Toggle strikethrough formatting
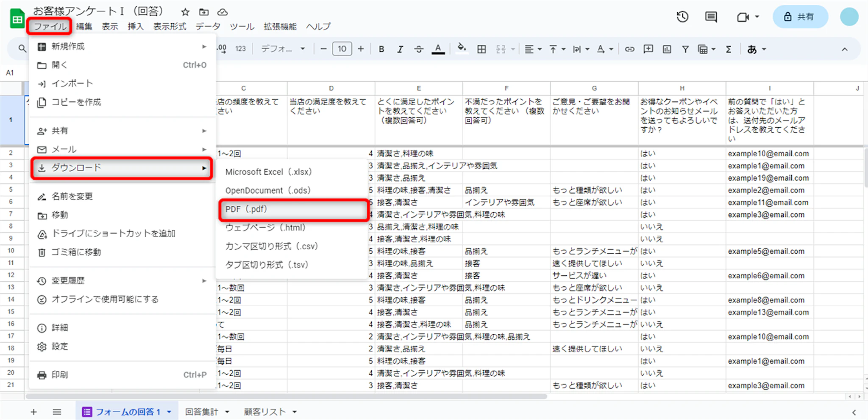 coord(418,49)
